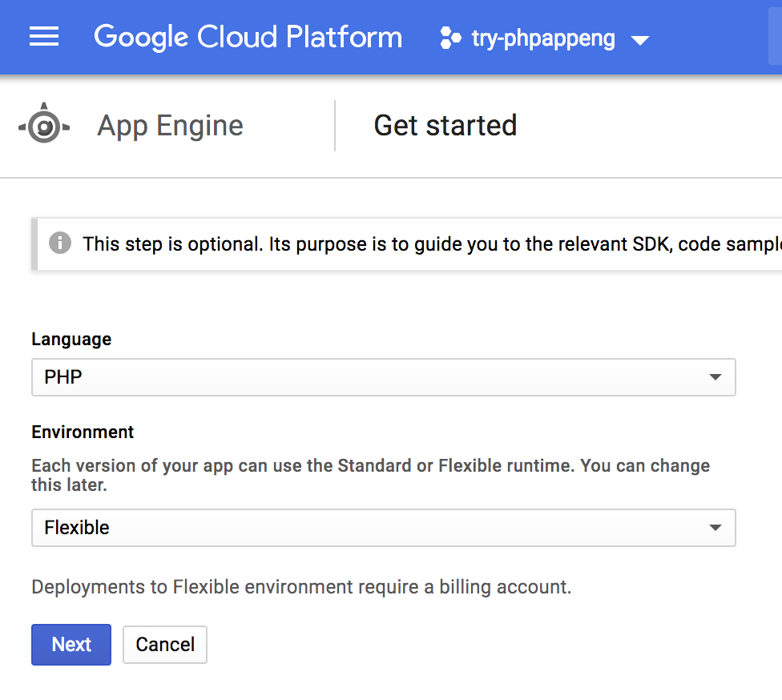Click the billing account requirement note
The width and height of the screenshot is (782, 700).
301,587
